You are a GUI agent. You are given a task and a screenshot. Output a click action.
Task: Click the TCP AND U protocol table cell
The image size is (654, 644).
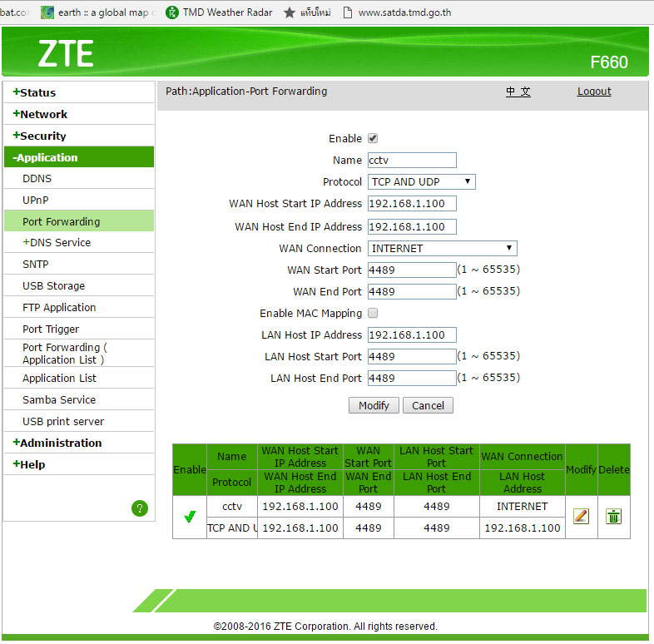[232, 528]
